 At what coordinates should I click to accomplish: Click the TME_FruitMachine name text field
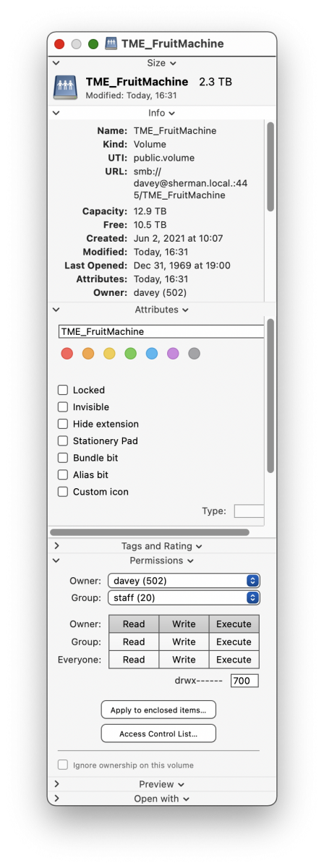coord(161,331)
